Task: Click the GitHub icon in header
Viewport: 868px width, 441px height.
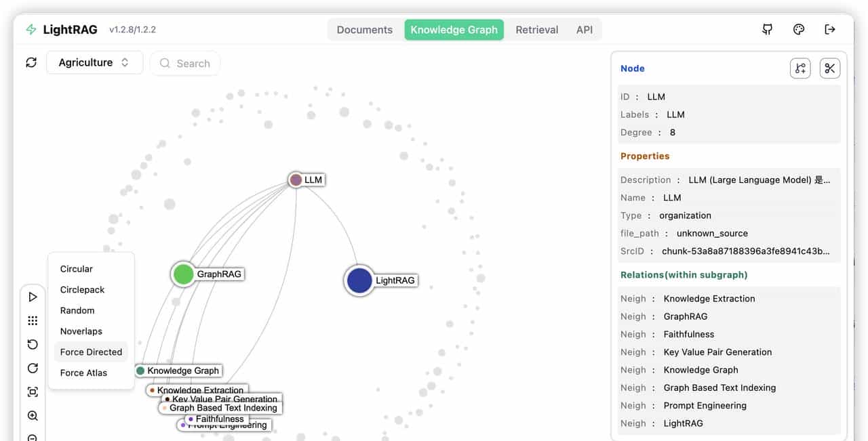Action: coord(767,29)
